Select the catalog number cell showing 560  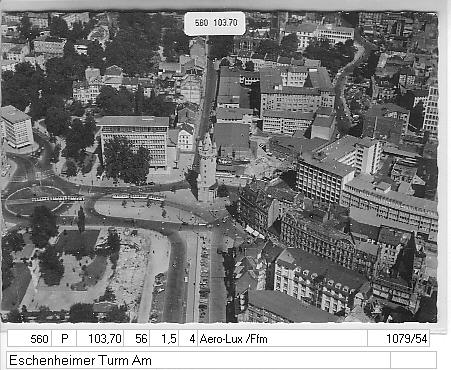pyautogui.click(x=29, y=339)
